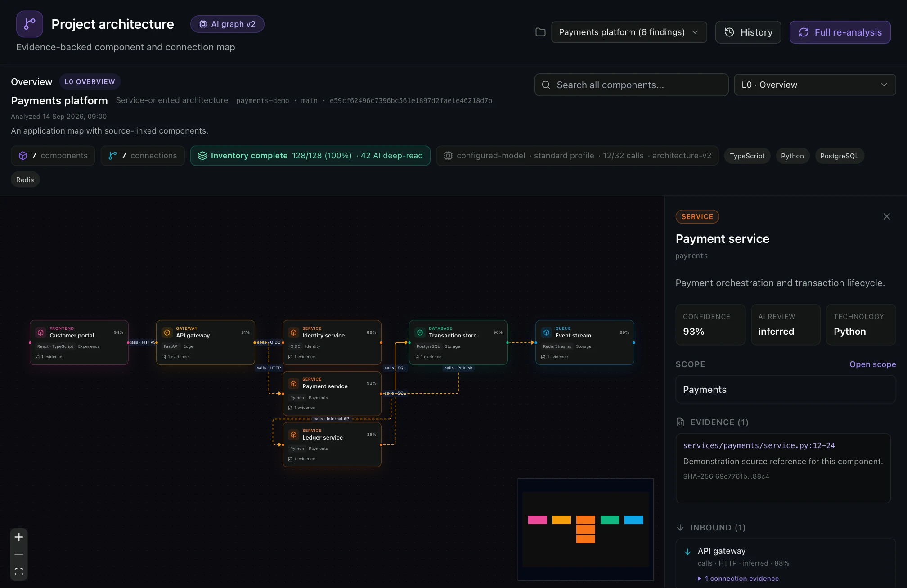Image resolution: width=907 pixels, height=588 pixels.
Task: Click the Customer portal frontend node icon
Action: (x=40, y=332)
